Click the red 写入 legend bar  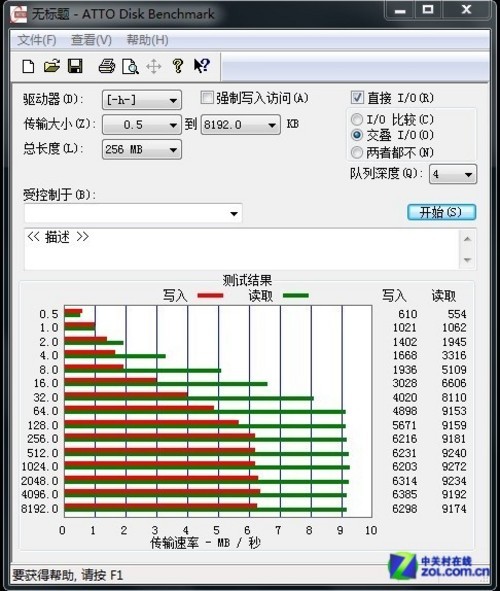[x=210, y=296]
